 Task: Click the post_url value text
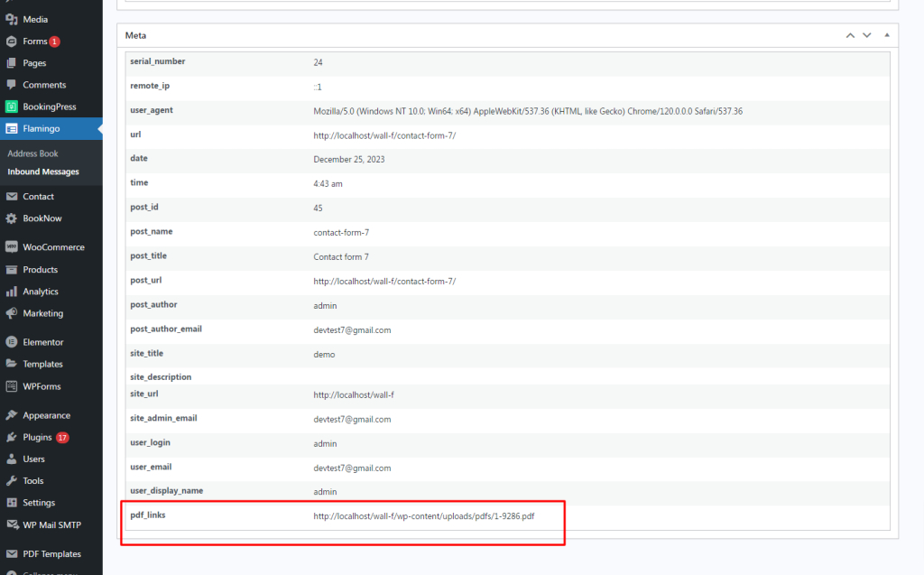384,281
